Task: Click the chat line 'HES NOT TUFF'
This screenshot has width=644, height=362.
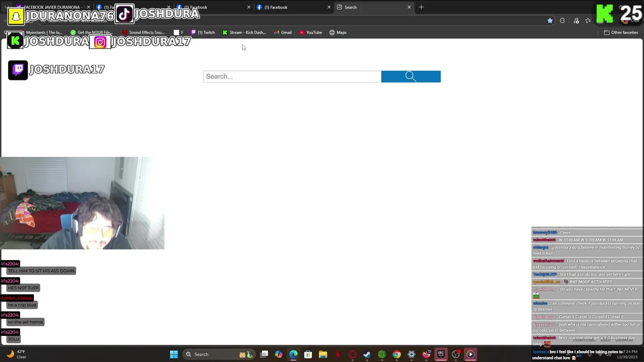Action: 23,288
